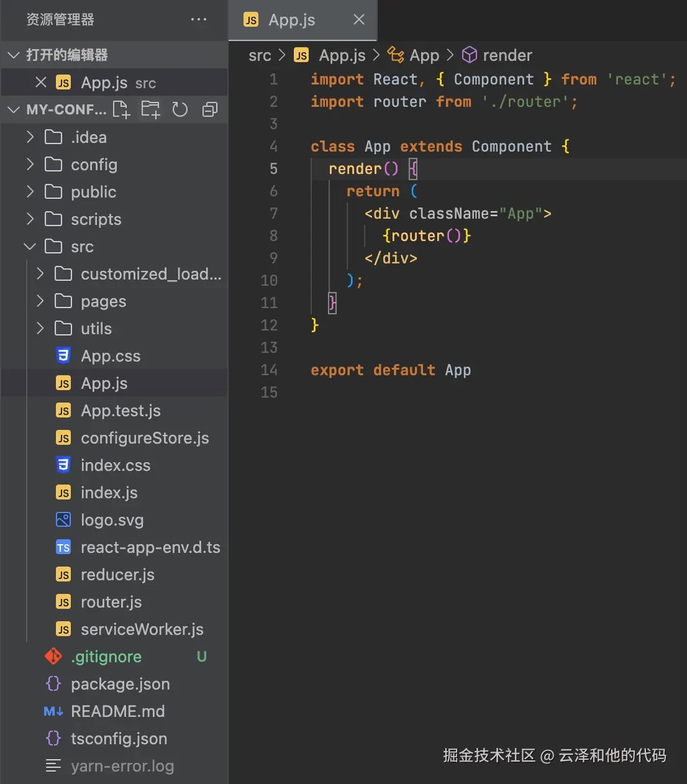Select App in the breadcrumb bar
Image resolution: width=687 pixels, height=784 pixels.
point(424,55)
